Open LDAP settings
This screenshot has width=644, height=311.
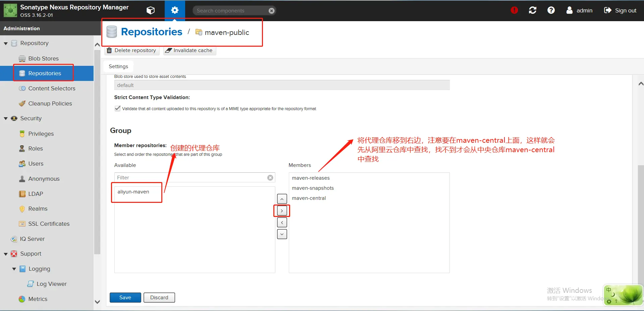36,194
